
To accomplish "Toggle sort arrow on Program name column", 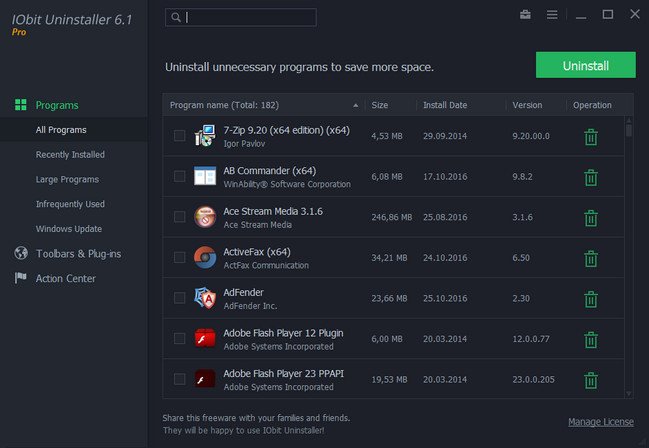I will [356, 105].
